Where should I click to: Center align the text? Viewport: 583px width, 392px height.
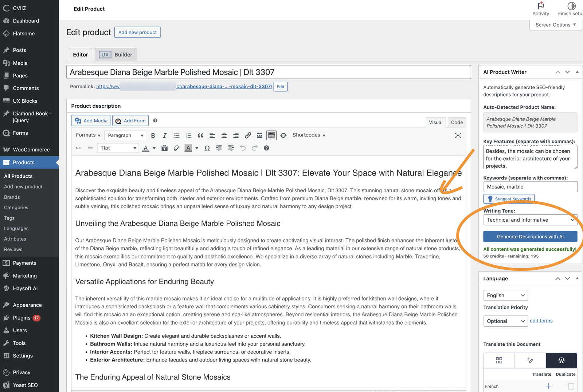[x=224, y=135]
